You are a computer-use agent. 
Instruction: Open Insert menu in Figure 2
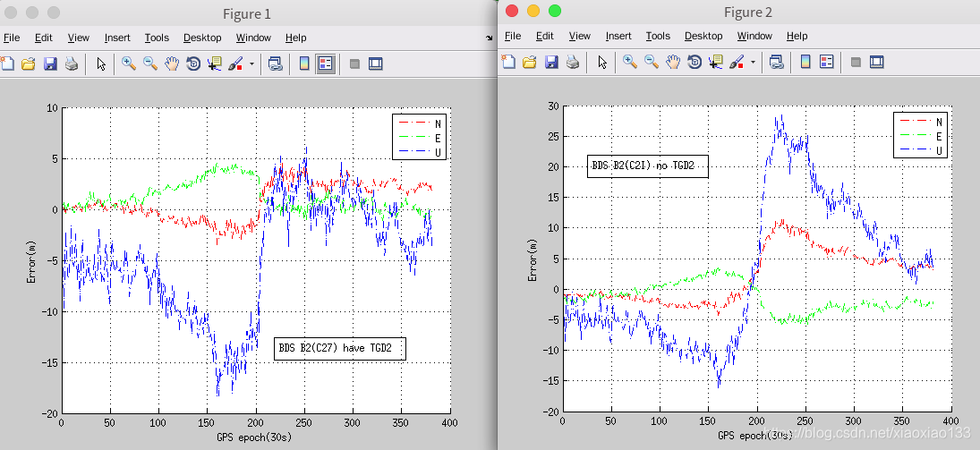click(x=618, y=36)
